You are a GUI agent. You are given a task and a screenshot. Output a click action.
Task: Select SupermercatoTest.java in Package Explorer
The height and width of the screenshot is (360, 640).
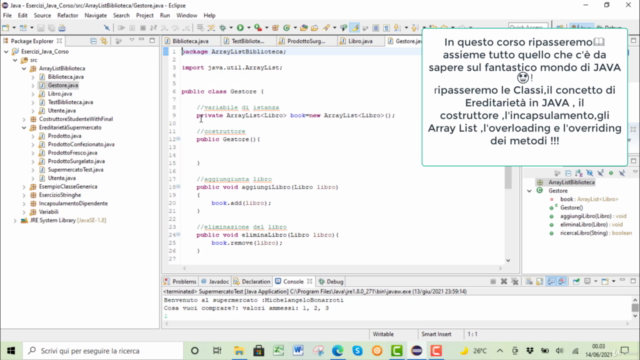(75, 170)
